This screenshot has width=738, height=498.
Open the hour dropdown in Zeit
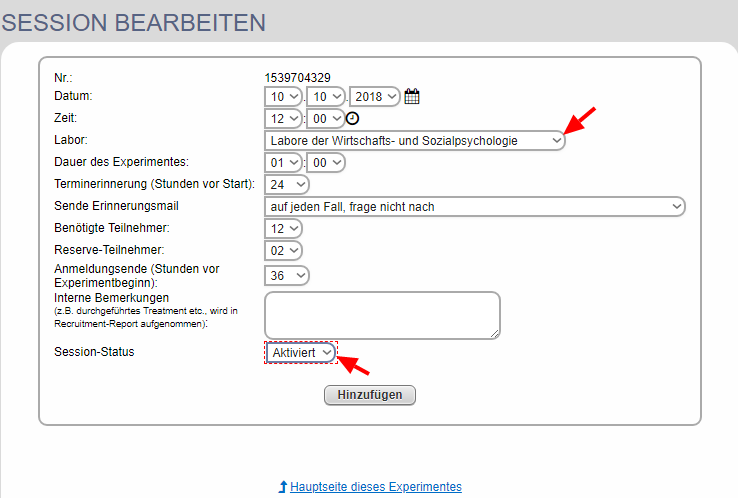point(283,119)
